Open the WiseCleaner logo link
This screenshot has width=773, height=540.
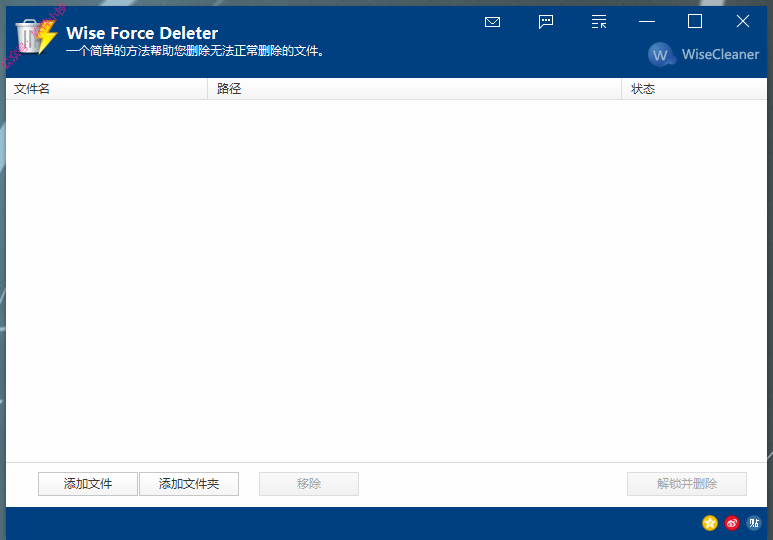pyautogui.click(x=703, y=54)
